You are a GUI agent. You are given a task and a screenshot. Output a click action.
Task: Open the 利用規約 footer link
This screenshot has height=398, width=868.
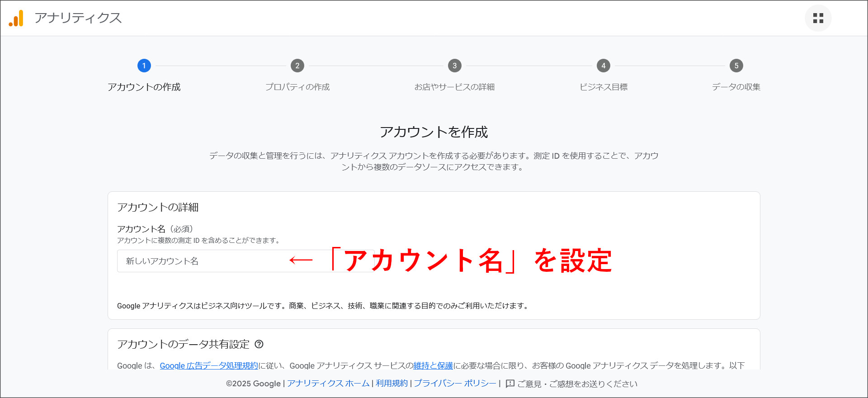tap(392, 384)
